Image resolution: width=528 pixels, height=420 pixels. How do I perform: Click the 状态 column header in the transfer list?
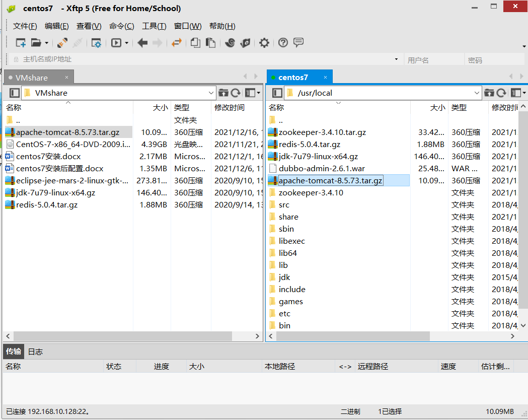[119, 367]
